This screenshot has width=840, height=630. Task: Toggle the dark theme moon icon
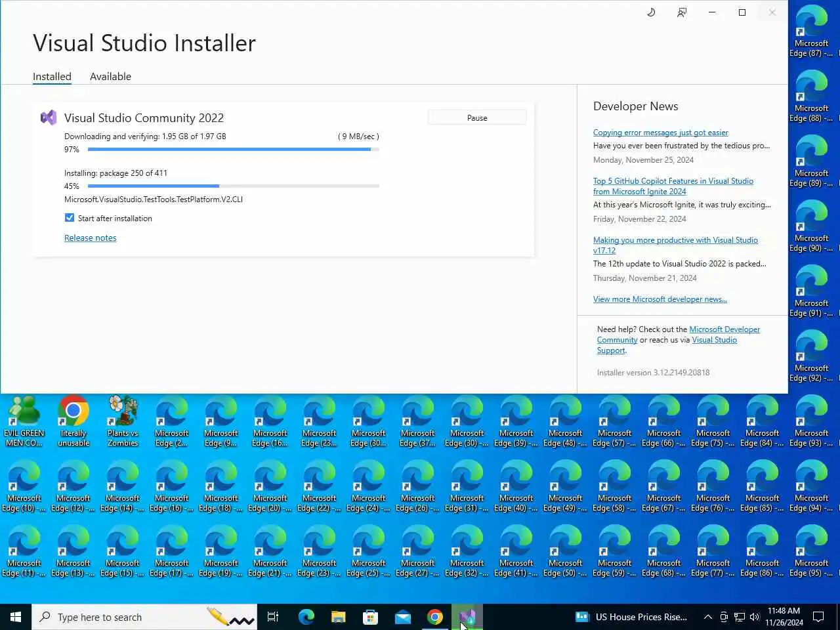pyautogui.click(x=651, y=12)
